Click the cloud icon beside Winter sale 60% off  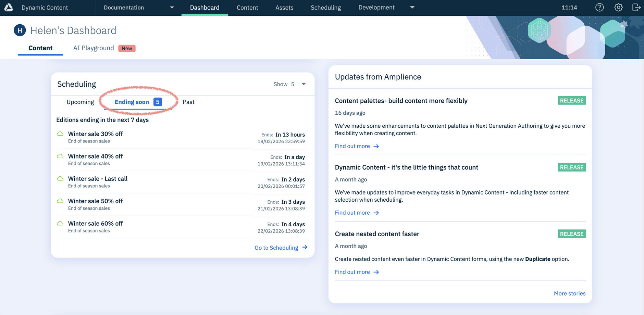click(x=60, y=223)
